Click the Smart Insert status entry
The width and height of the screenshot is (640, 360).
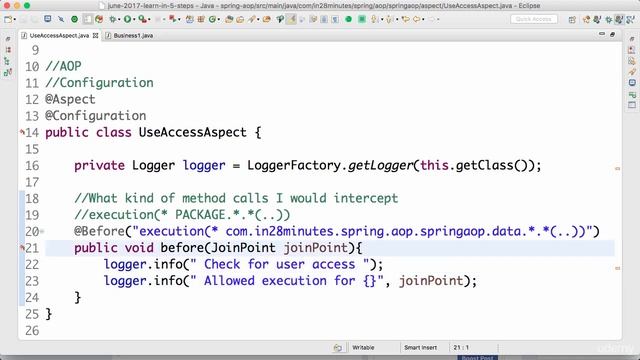coord(420,347)
